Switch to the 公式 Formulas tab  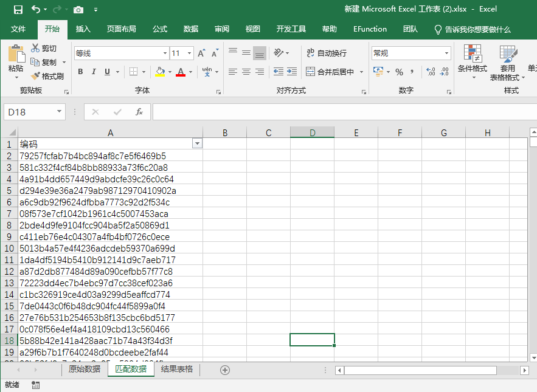(160, 29)
